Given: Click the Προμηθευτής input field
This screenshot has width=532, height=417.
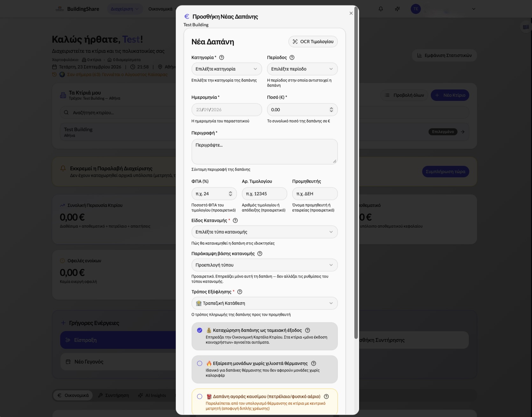Looking at the screenshot, I should [315, 194].
